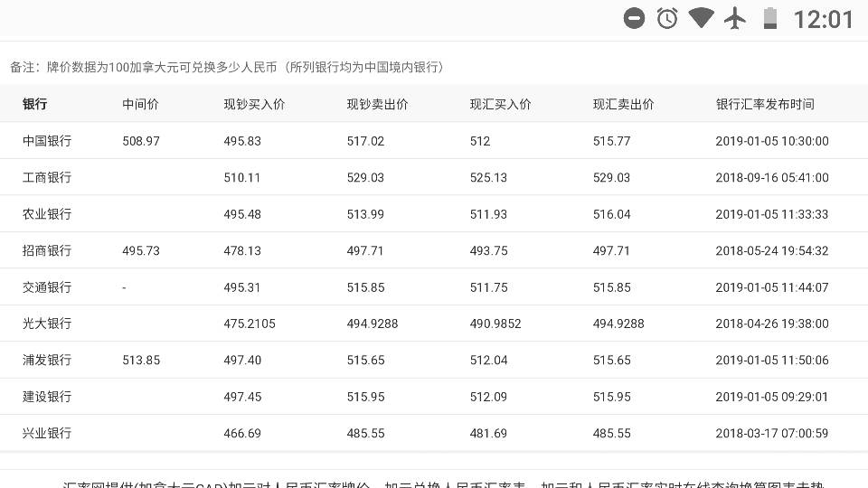Viewport: 868px width, 488px height.
Task: Tap the airplane mode status icon
Action: tap(735, 18)
